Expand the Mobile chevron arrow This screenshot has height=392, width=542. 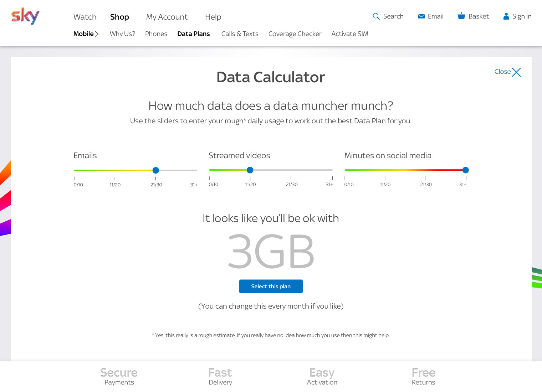click(97, 34)
